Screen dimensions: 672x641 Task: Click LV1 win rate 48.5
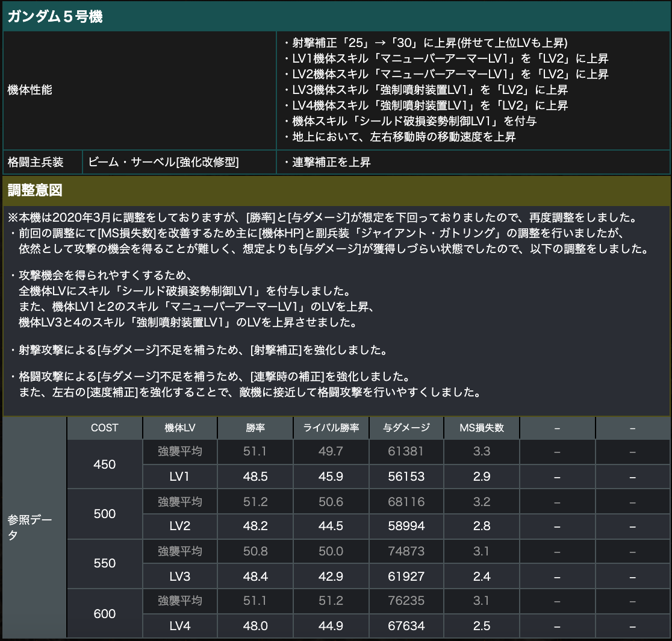[255, 477]
